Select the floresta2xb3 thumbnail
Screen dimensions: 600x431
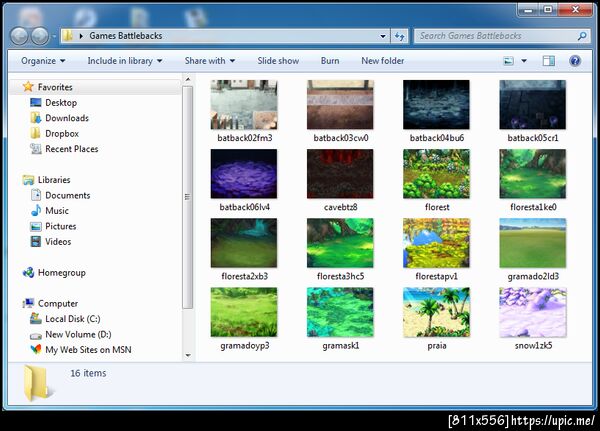[244, 243]
